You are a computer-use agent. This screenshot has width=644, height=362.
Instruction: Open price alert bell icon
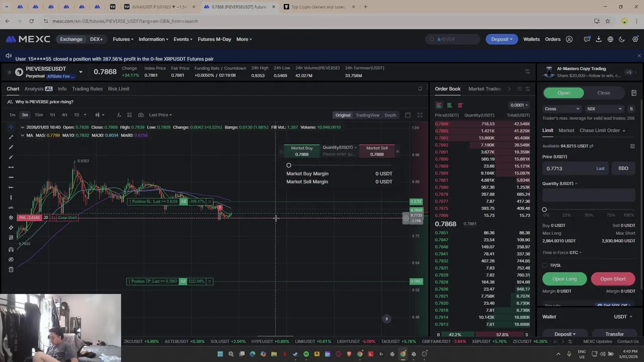point(420,89)
